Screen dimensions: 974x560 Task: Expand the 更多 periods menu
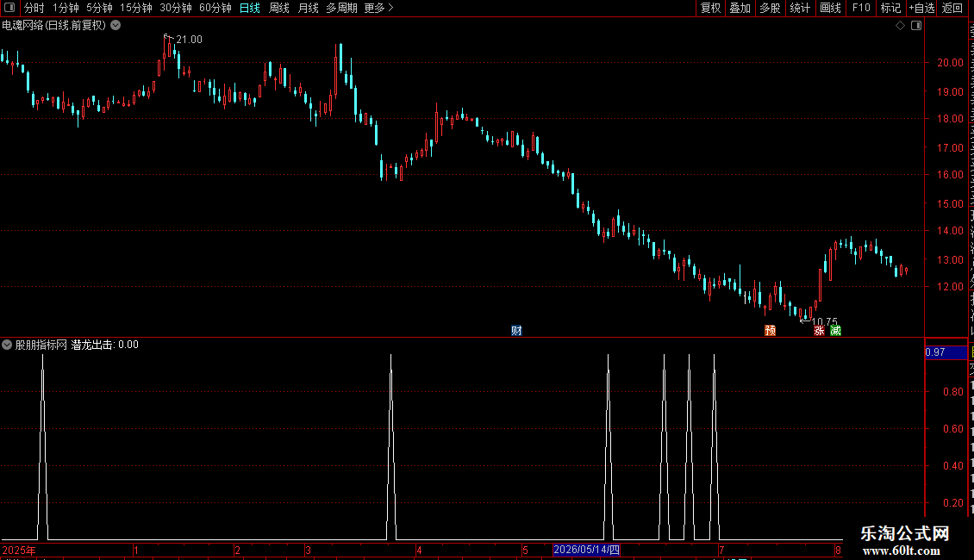pyautogui.click(x=378, y=8)
